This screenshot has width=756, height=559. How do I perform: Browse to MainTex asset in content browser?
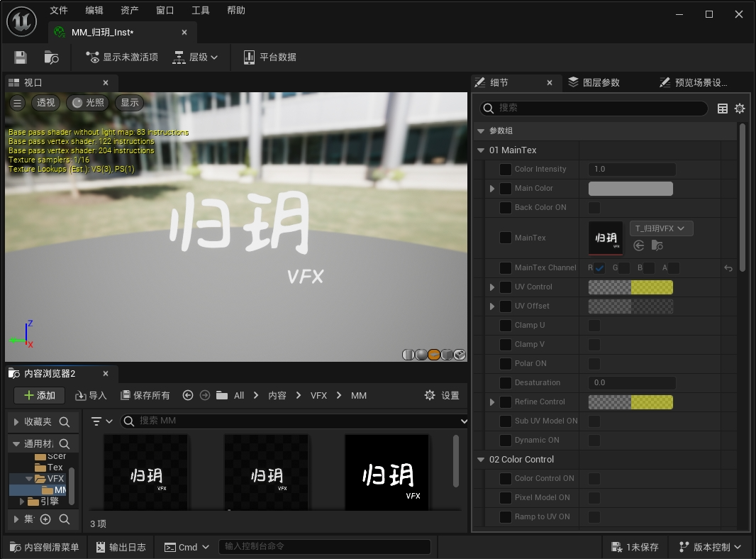(x=657, y=245)
